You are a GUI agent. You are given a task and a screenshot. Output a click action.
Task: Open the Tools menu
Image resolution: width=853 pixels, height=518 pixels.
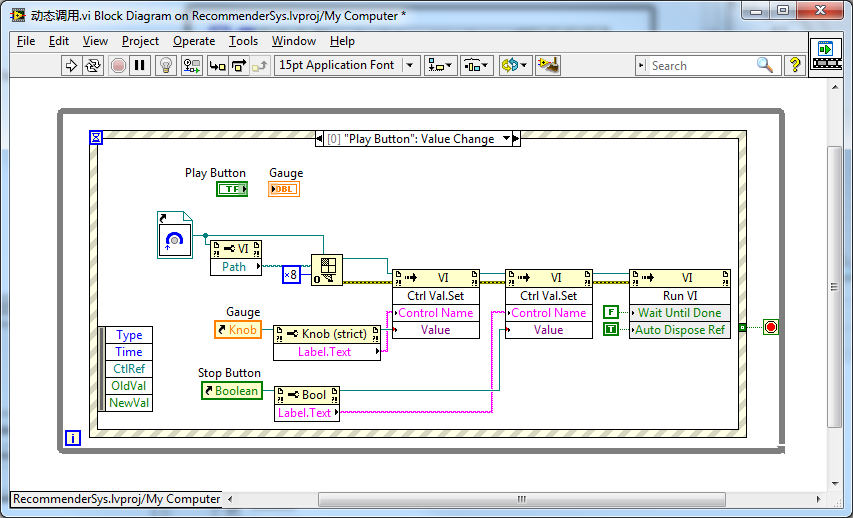point(243,41)
